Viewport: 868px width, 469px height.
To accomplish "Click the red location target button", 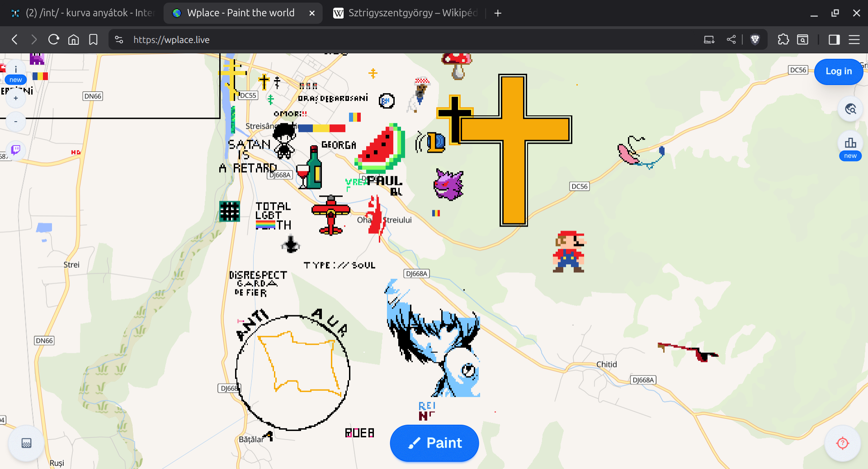I will [x=842, y=443].
